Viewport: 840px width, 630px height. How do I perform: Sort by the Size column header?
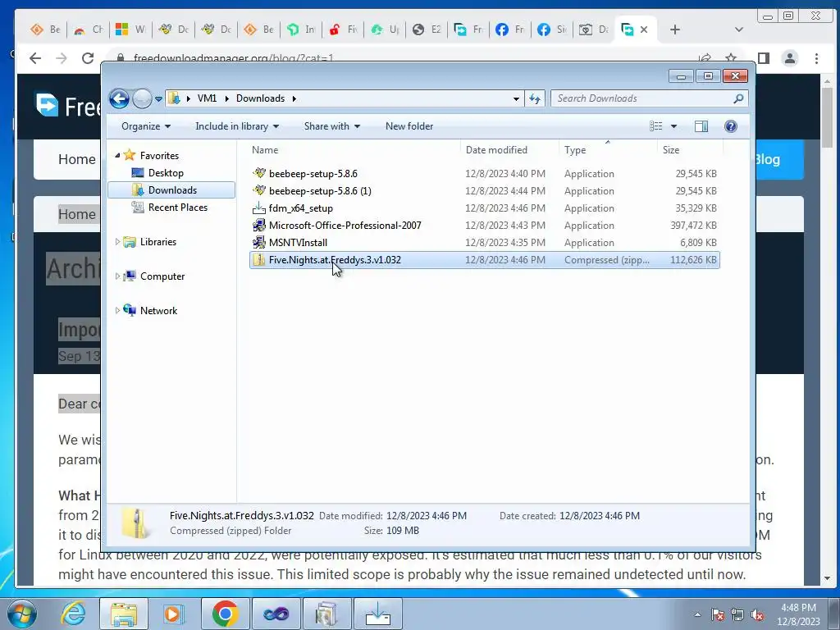tap(690, 150)
